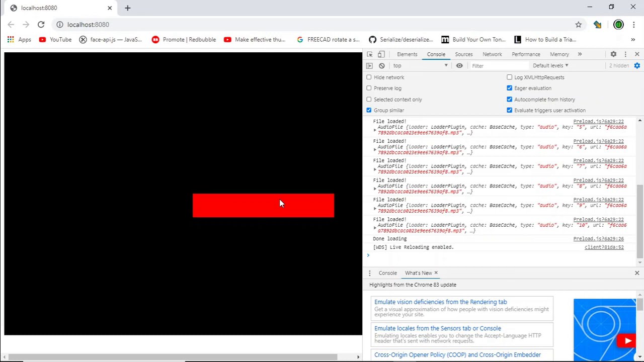
Task: Open the green profile avatar
Action: pyautogui.click(x=618, y=25)
